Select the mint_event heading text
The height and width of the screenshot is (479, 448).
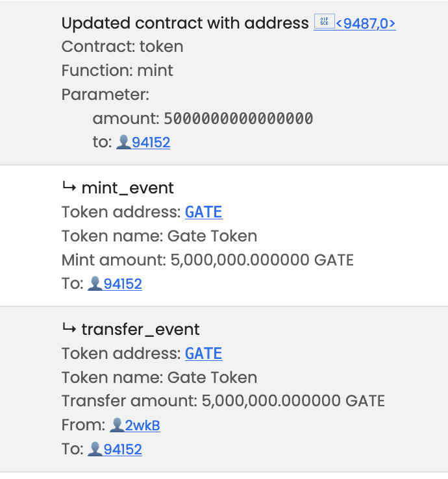coord(128,188)
